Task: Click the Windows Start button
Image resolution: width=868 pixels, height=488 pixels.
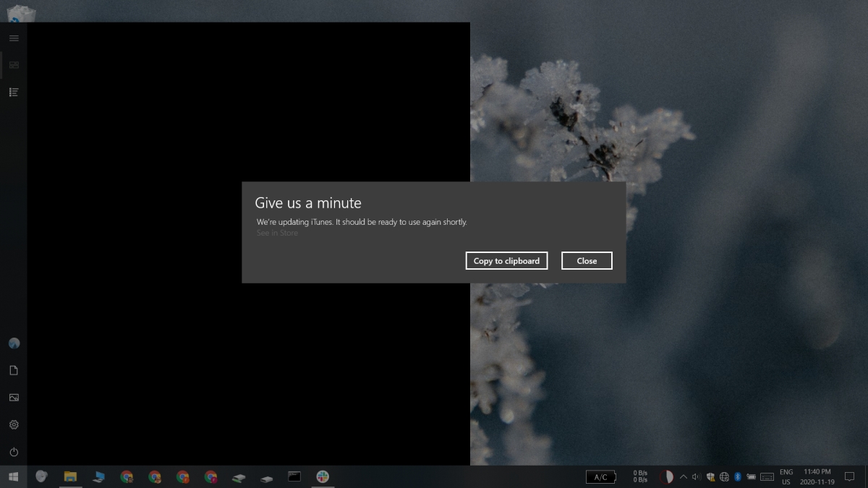Action: tap(13, 476)
